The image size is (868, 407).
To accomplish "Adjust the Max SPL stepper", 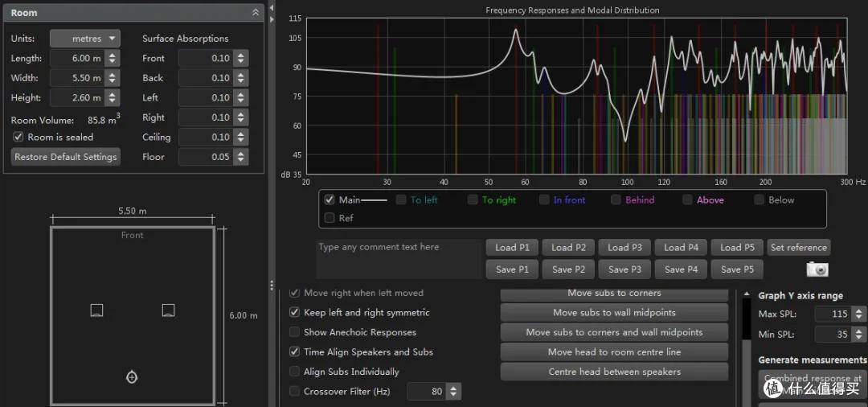I will coord(858,314).
